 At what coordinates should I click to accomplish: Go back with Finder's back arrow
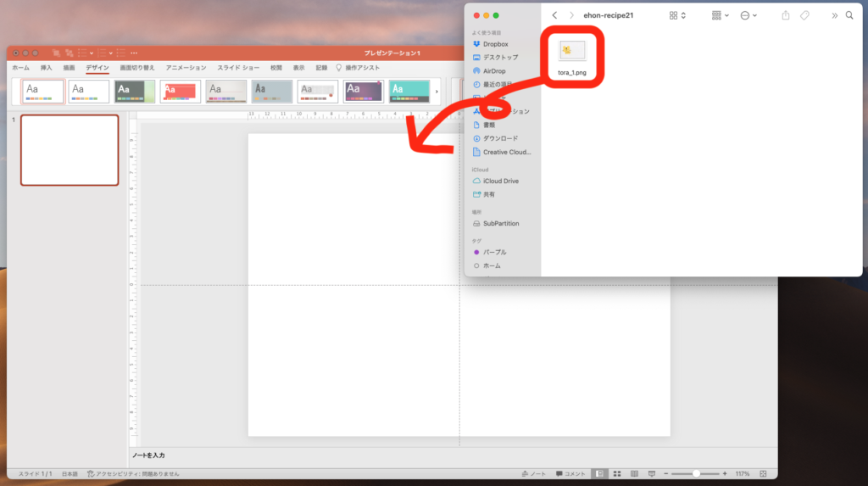(554, 15)
